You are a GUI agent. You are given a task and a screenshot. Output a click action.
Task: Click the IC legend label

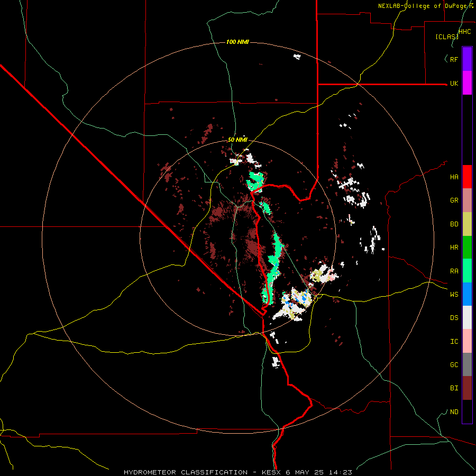[454, 342]
